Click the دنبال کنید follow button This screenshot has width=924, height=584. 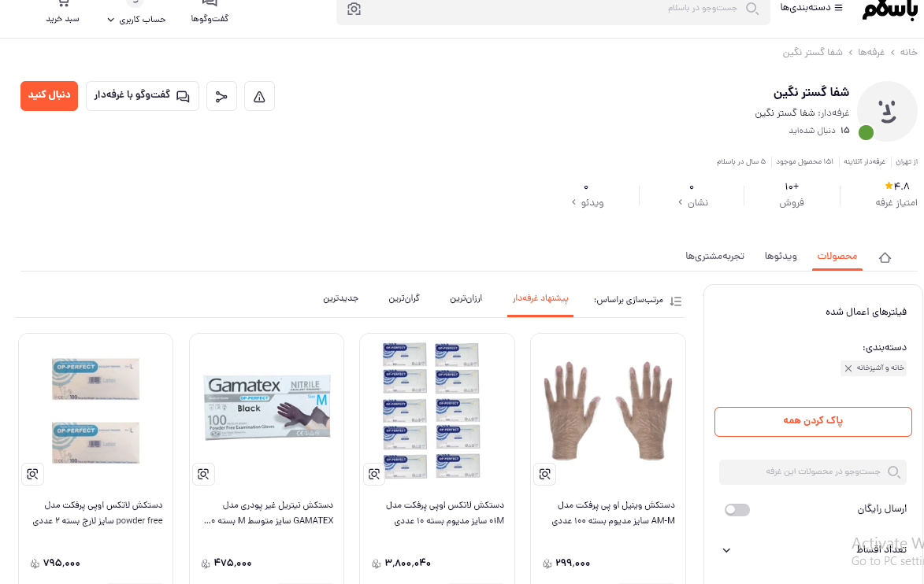[49, 95]
